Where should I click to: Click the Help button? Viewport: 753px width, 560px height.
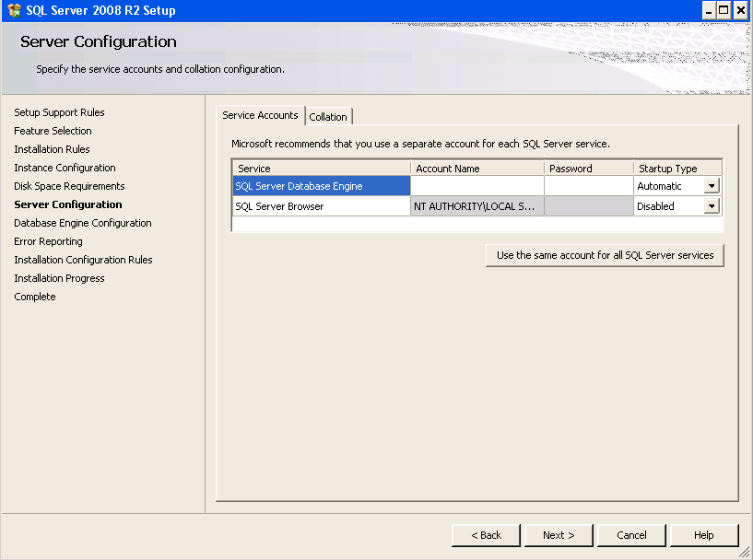pos(703,535)
